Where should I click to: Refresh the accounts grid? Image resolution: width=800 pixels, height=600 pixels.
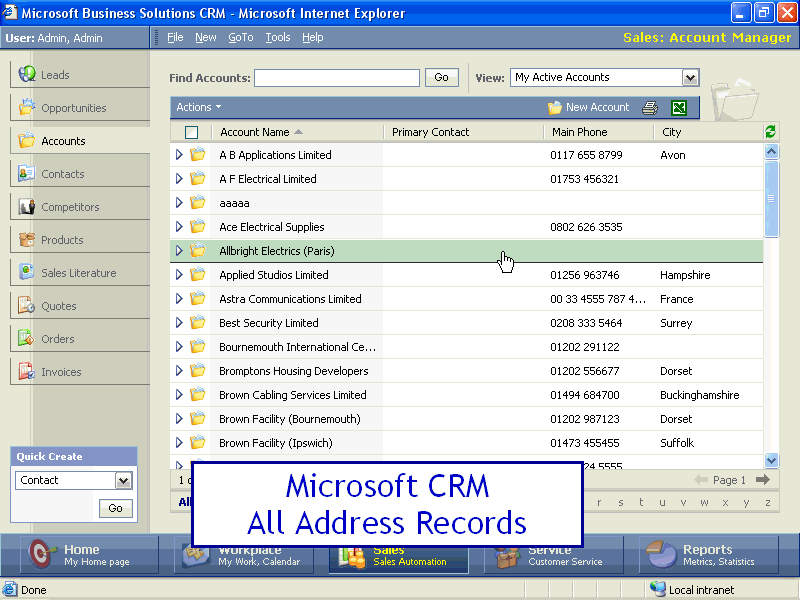pyautogui.click(x=769, y=131)
